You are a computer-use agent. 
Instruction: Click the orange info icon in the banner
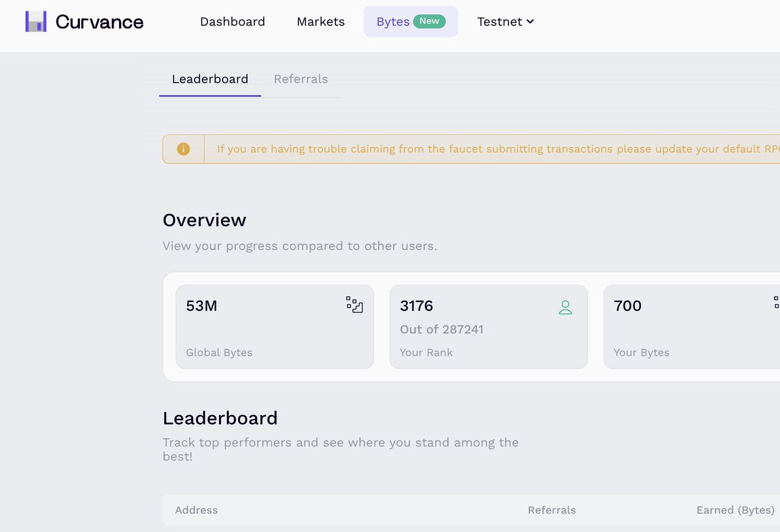click(183, 149)
